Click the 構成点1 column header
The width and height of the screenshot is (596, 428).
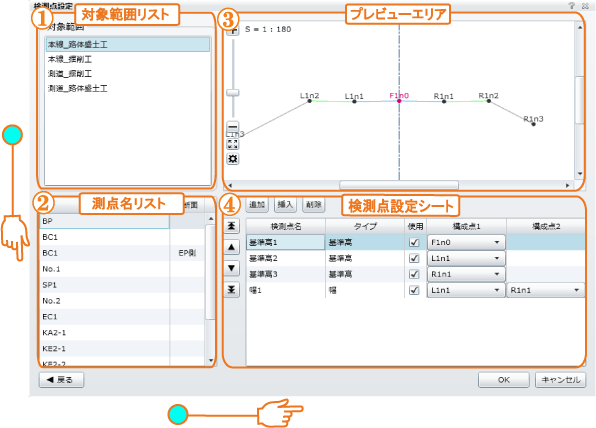coord(466,226)
